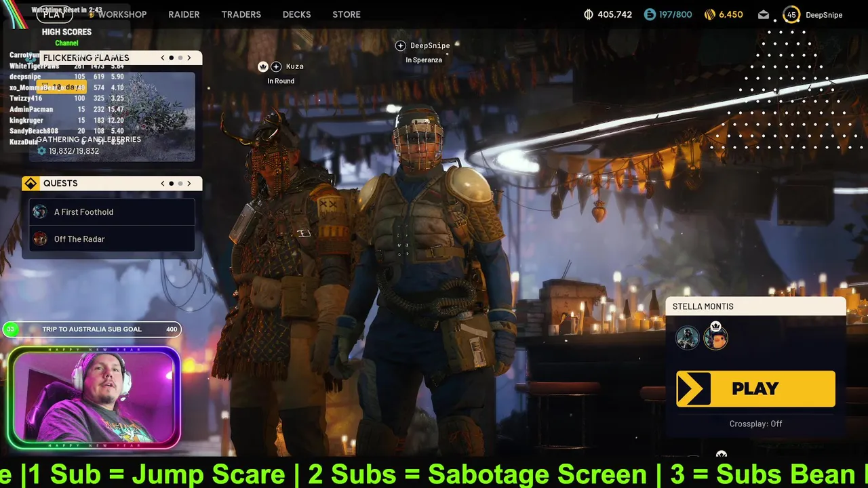Viewport: 868px width, 488px height.
Task: Open the mail envelope inbox
Action: point(764,14)
